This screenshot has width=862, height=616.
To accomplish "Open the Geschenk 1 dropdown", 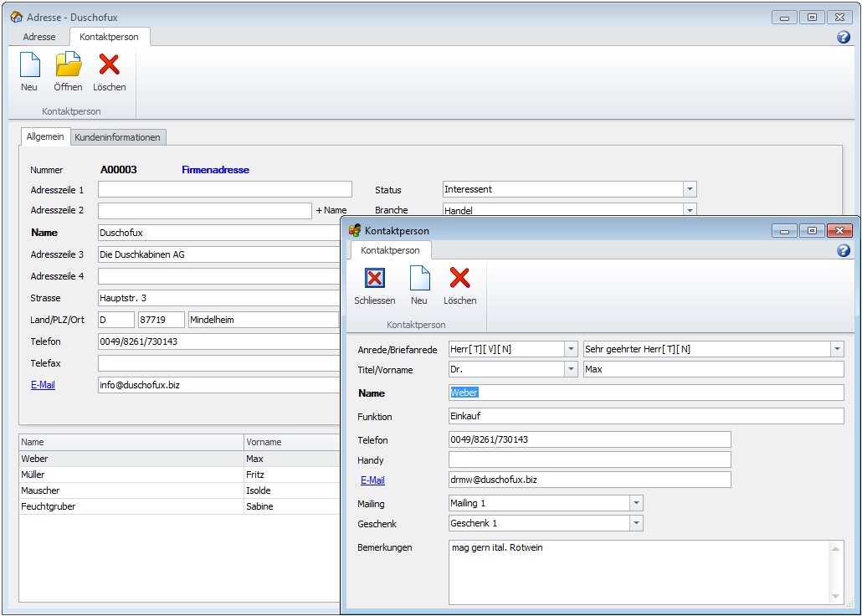I will pos(636,523).
